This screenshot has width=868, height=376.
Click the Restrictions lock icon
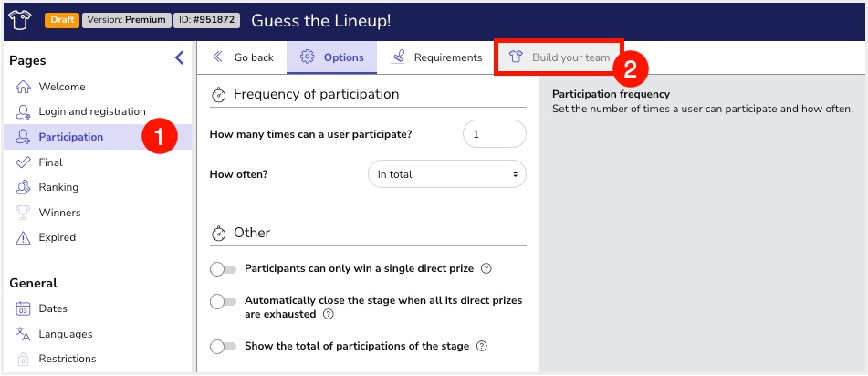(23, 359)
